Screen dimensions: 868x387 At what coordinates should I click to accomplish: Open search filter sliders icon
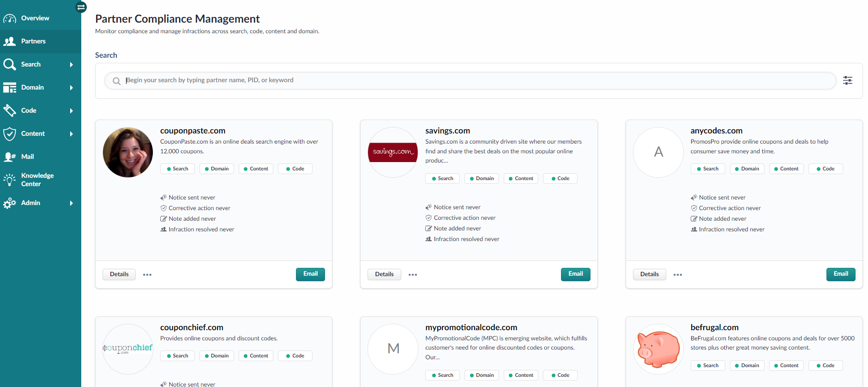point(848,80)
